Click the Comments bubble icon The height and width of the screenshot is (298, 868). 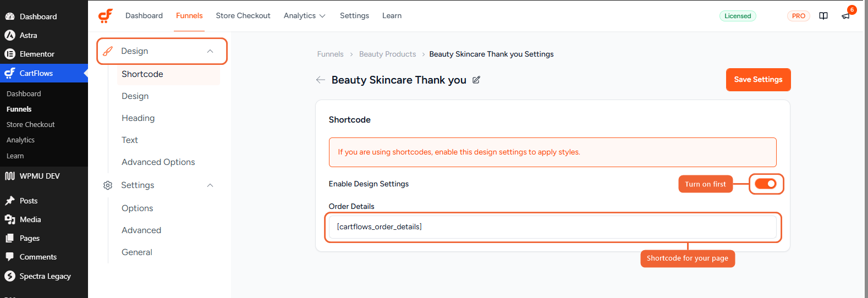point(10,257)
